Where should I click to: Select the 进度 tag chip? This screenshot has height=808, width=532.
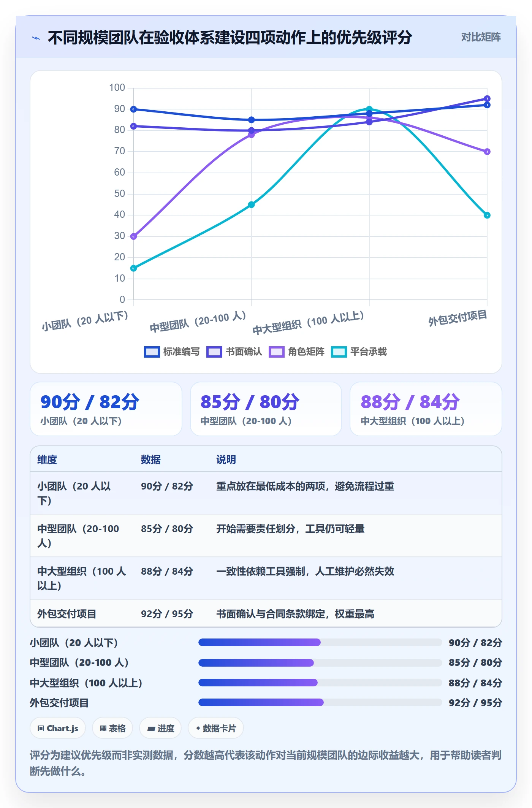[x=160, y=728]
